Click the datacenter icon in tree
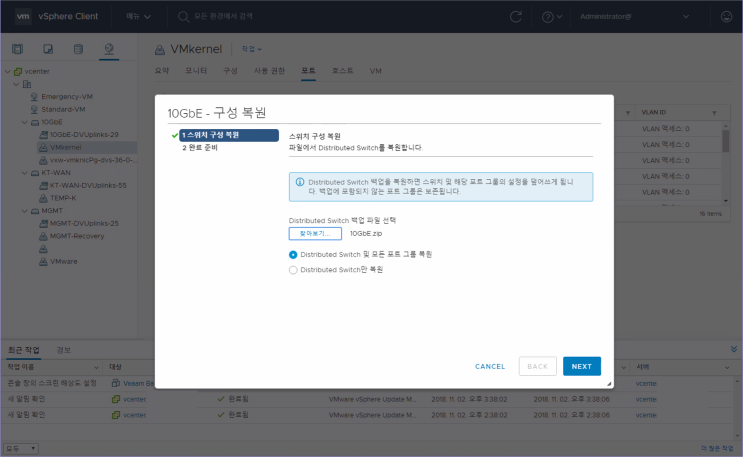This screenshot has width=743, height=457. (27, 84)
